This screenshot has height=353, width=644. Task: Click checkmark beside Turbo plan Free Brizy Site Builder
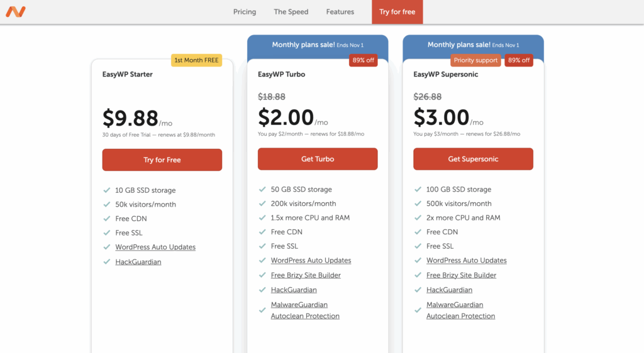262,275
